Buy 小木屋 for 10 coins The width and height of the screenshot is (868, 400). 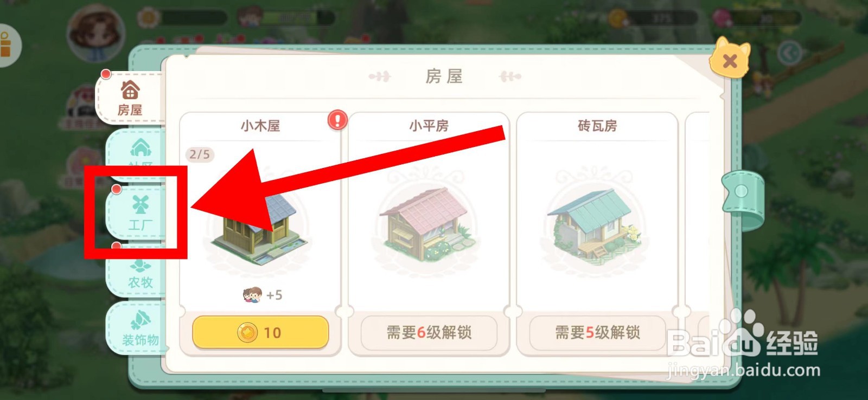(260, 332)
